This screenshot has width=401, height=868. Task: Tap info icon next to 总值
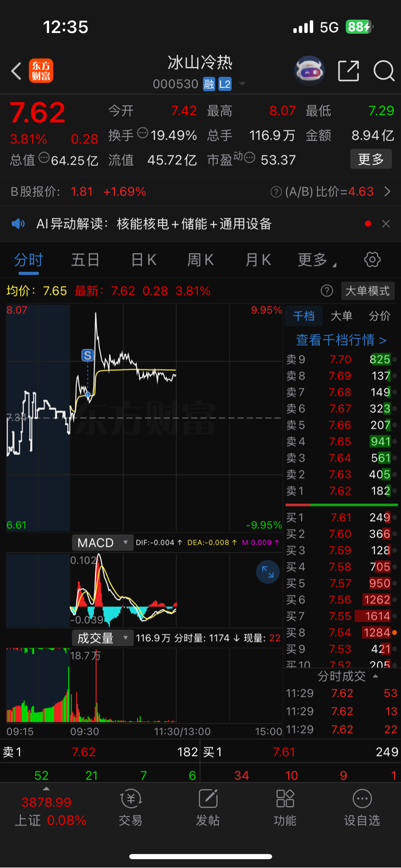point(44,157)
